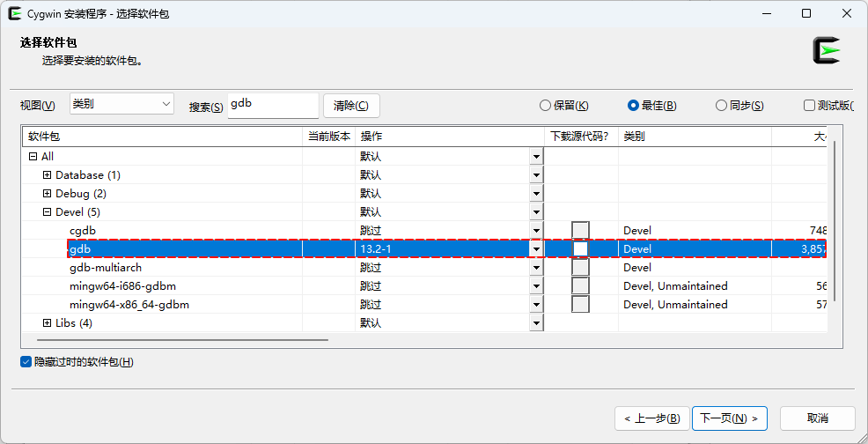Click the horizontal scrollbar of the package list
868x444 pixels.
[x=183, y=340]
